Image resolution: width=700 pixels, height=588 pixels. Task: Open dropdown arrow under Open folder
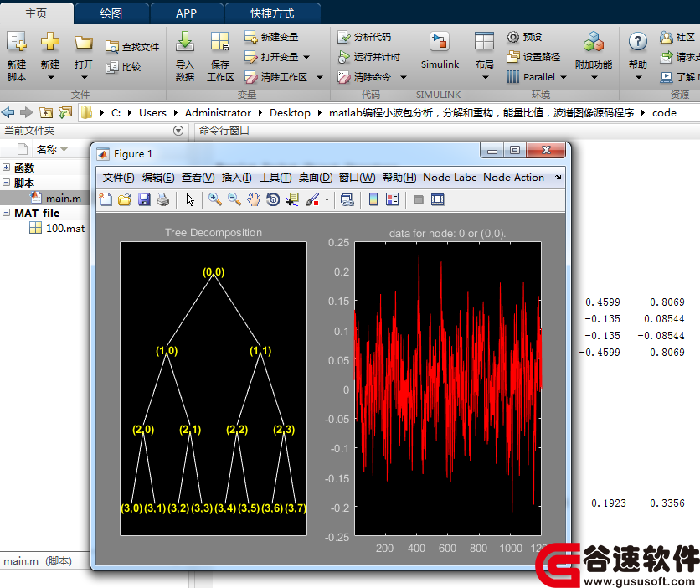click(x=84, y=78)
